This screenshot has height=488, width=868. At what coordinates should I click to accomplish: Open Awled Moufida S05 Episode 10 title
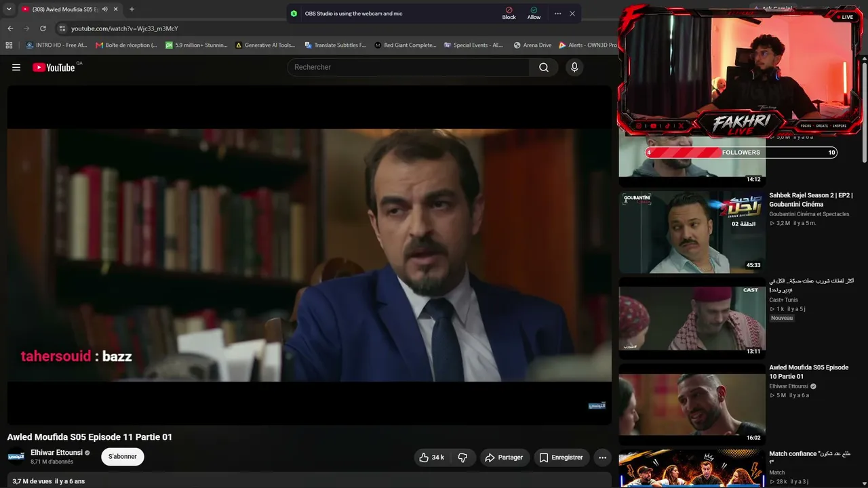(x=809, y=372)
